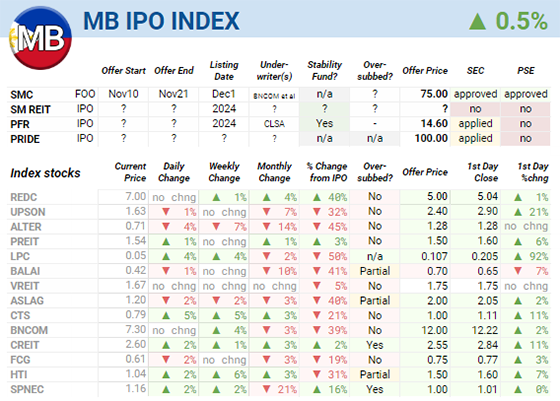This screenshot has height=401, width=560.
Task: Select the FCG stock ticker
Action: coord(20,360)
